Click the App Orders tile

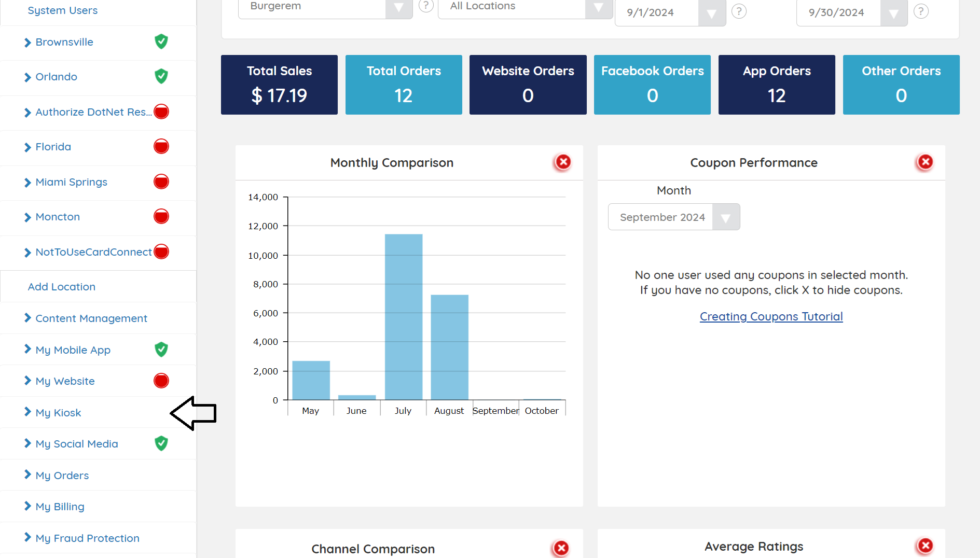[777, 85]
